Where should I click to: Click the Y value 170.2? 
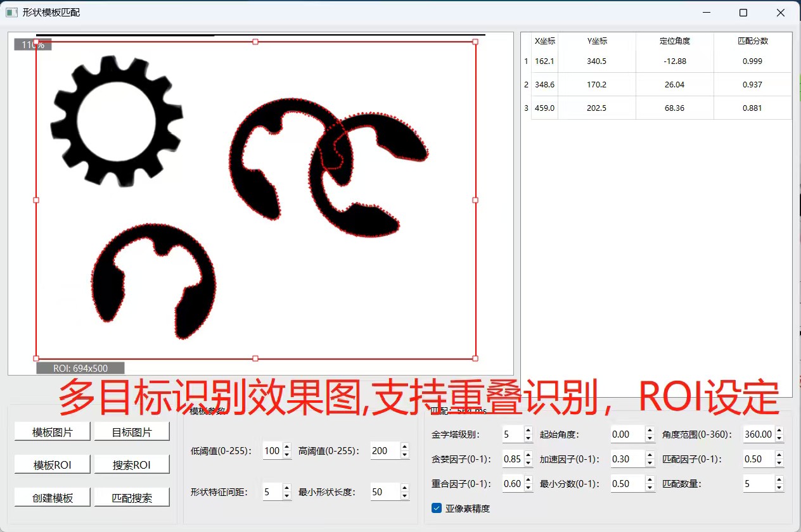597,84
